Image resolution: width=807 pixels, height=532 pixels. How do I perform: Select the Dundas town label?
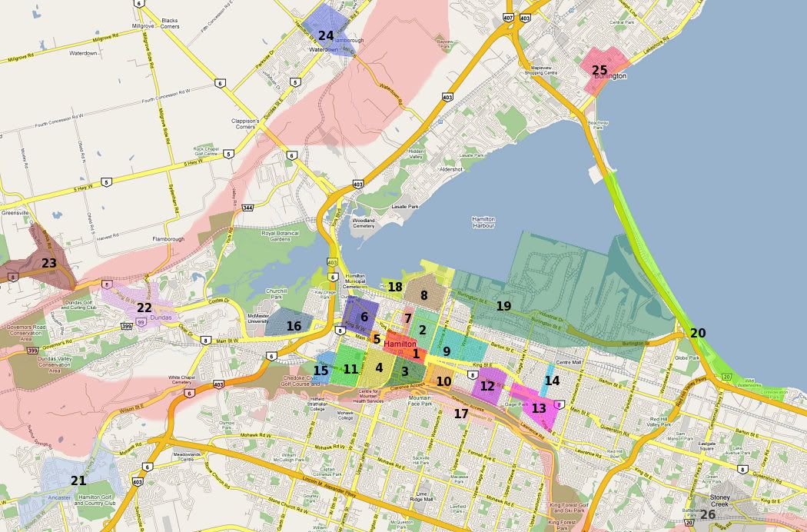161,317
